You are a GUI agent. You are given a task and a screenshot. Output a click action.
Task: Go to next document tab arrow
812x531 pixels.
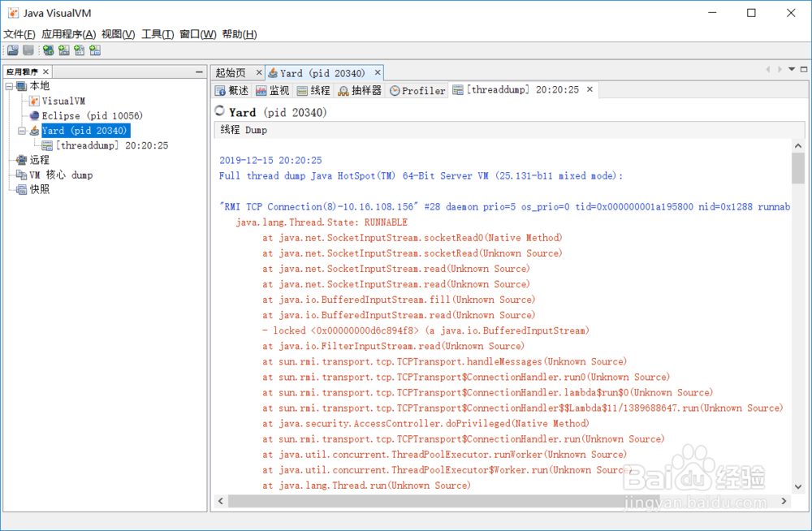click(780, 69)
